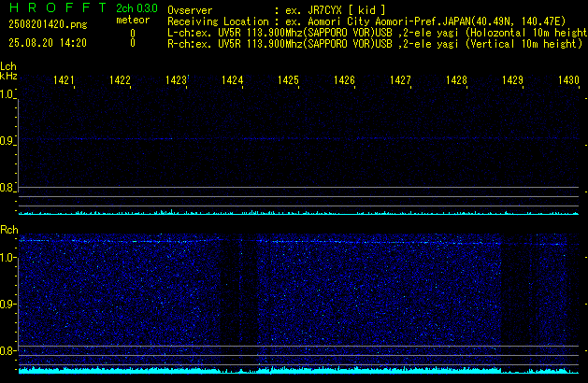Click the L-ch antenna description line
Viewport: 588px width, 383px height.
[378, 33]
